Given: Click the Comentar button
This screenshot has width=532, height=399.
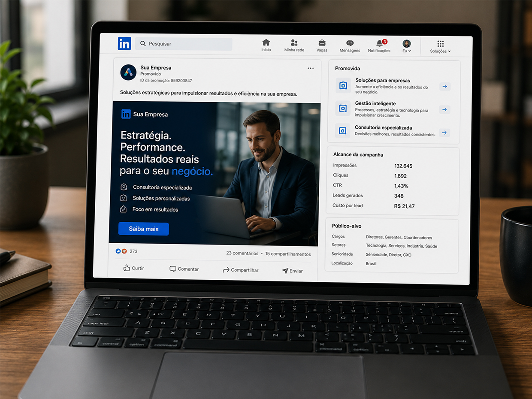Looking at the screenshot, I should 184,269.
